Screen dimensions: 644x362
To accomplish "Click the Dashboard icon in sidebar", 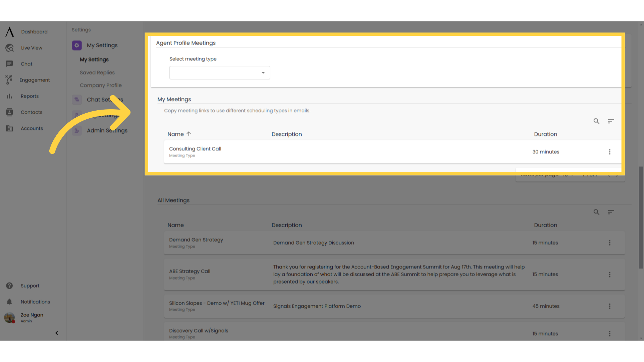I will [9, 32].
